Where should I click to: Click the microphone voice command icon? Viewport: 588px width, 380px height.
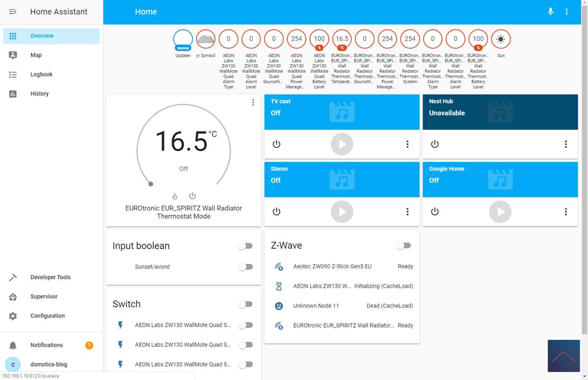550,12
